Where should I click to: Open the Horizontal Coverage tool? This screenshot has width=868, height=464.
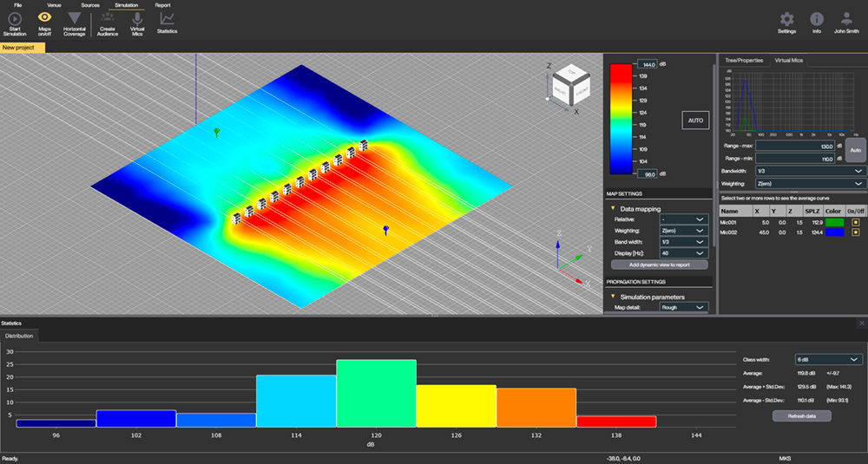pos(75,19)
